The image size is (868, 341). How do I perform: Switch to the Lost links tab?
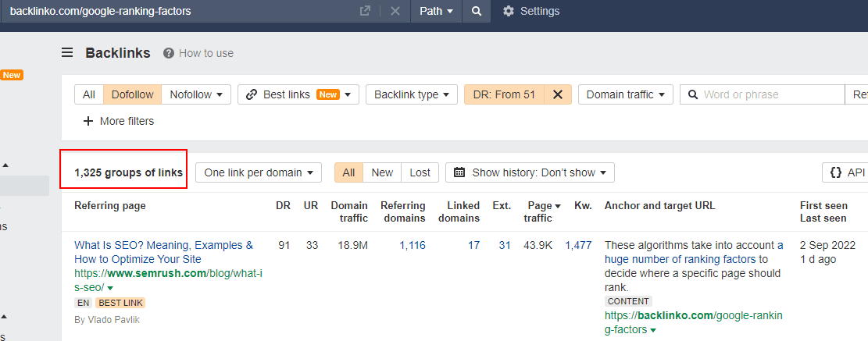pyautogui.click(x=420, y=172)
